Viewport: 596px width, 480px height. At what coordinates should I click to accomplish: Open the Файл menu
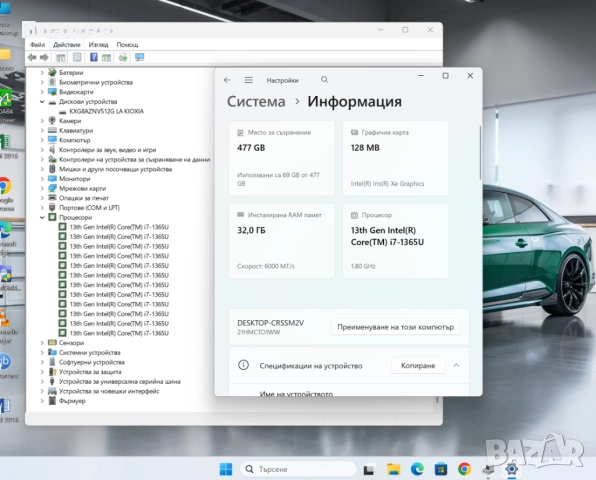click(37, 45)
